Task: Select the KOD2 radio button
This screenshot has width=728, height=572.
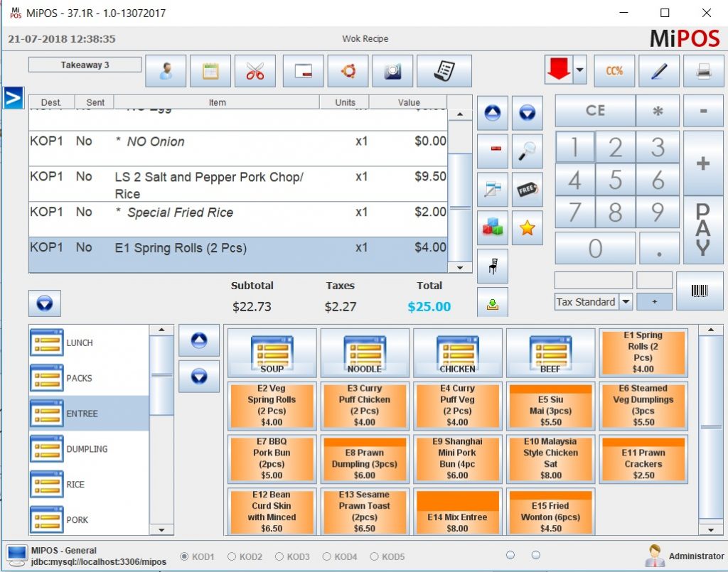Action: [x=232, y=556]
